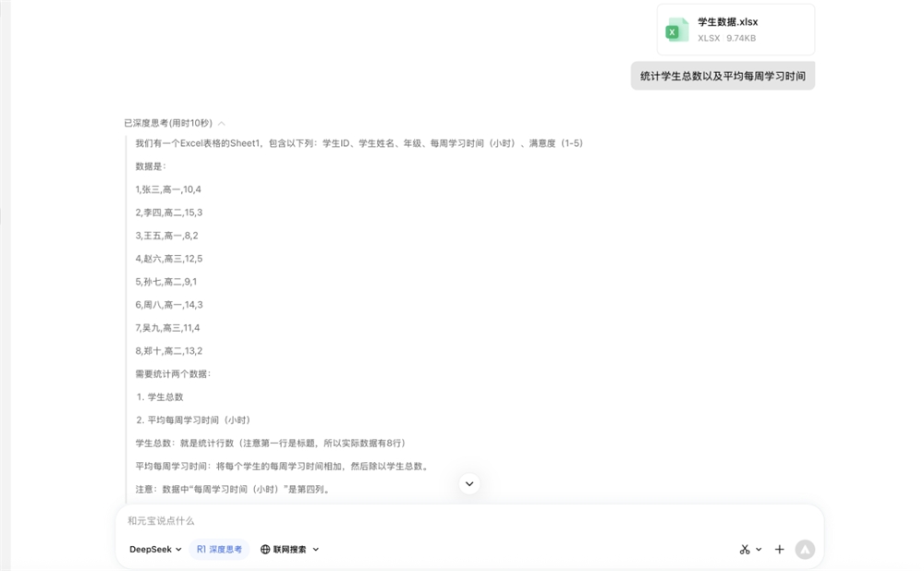Click the text 数据是:

151,166
